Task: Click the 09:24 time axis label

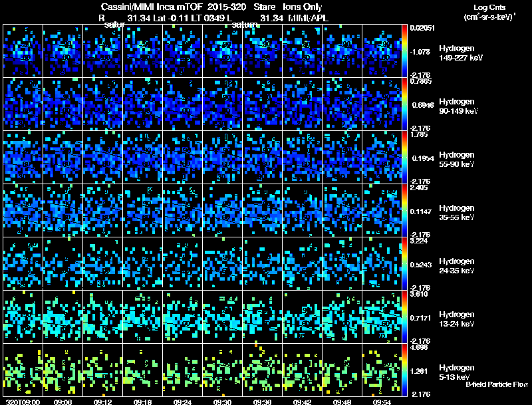Action: 182,402
